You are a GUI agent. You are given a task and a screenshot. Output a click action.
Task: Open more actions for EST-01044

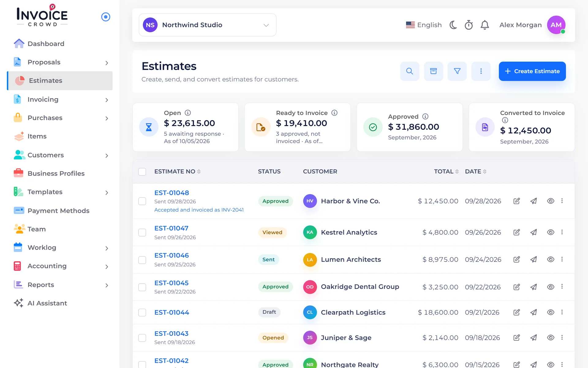coord(562,312)
